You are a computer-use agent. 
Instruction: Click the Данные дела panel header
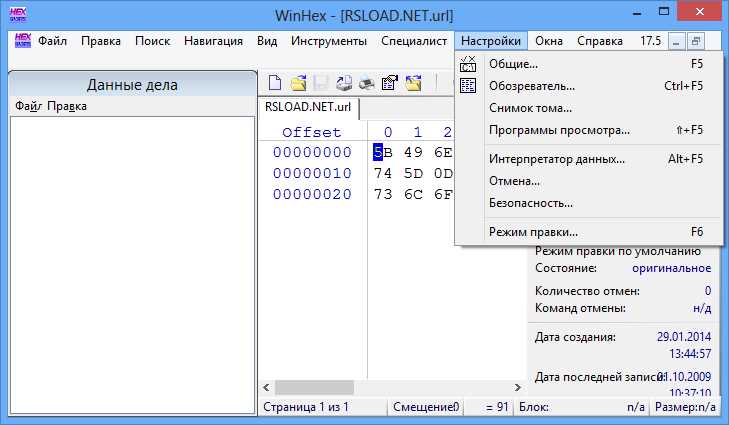pyautogui.click(x=133, y=85)
